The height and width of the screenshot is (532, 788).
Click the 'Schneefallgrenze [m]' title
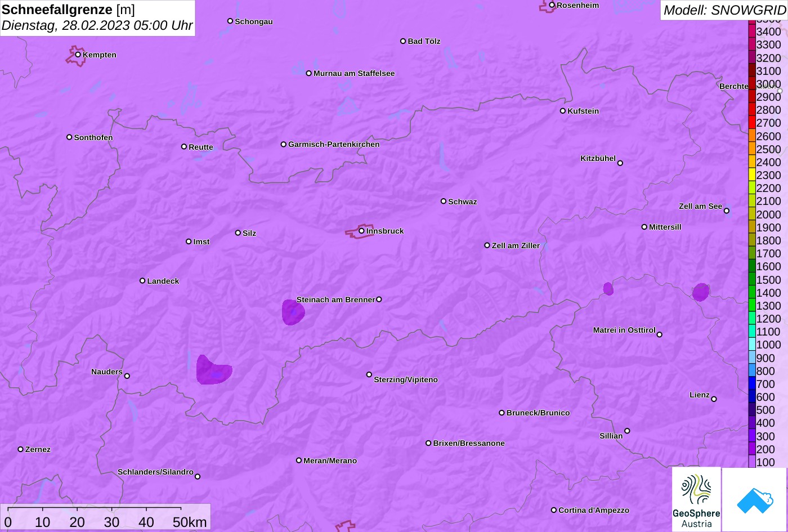(x=69, y=10)
